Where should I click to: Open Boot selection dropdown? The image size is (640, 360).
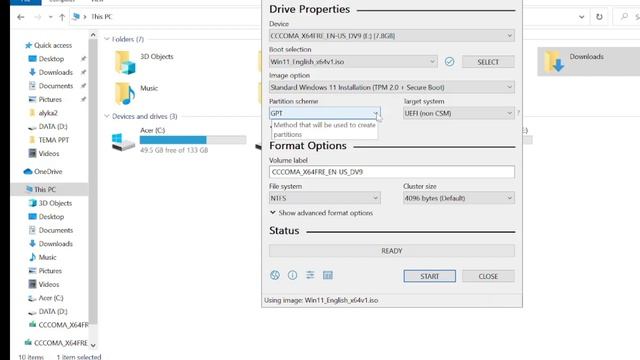tap(353, 62)
